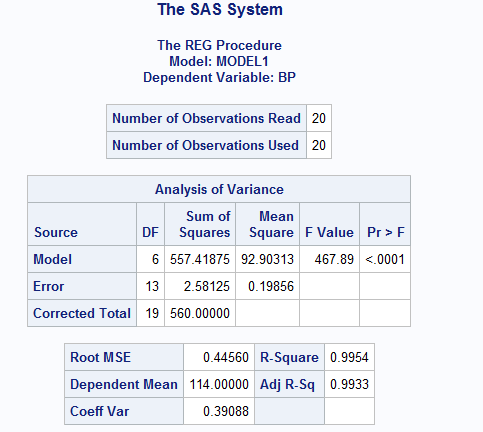Click the 'F Value' column header

329,232
